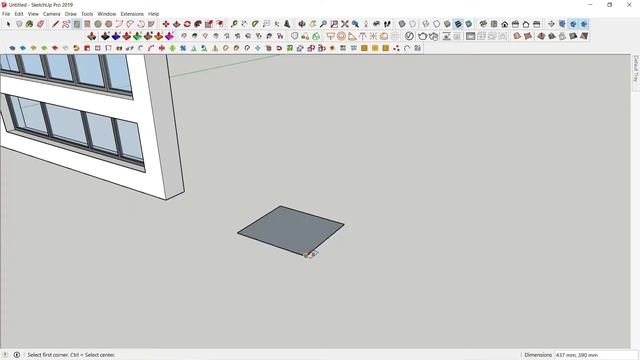Toggle Back Edges style

click(413, 24)
